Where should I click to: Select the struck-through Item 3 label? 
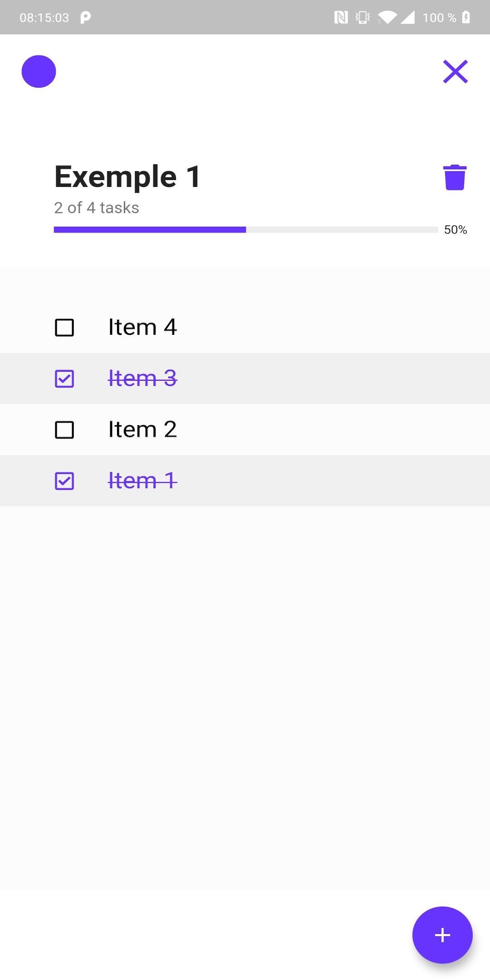pyautogui.click(x=142, y=378)
